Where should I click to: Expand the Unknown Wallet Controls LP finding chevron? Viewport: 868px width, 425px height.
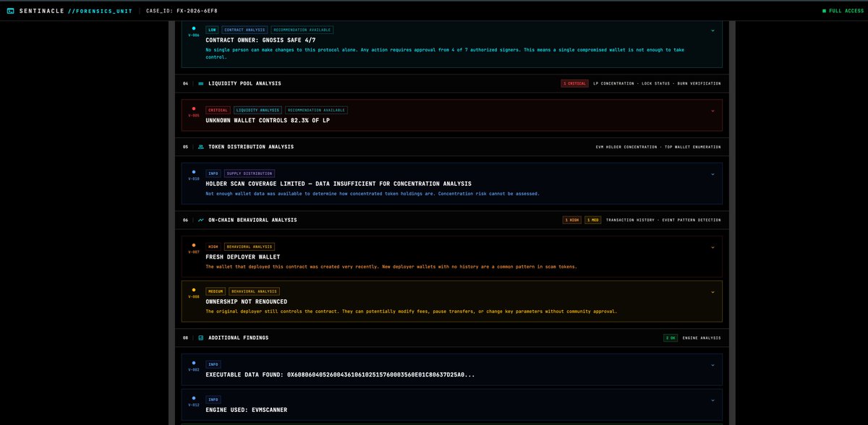click(712, 111)
